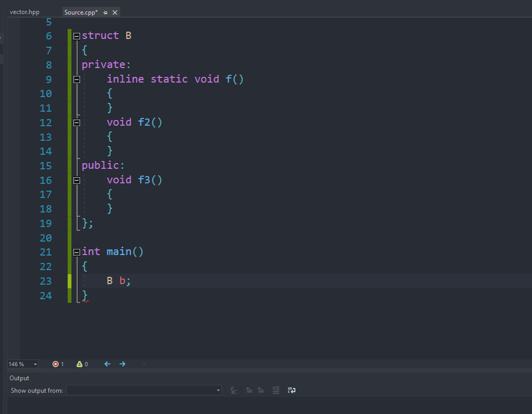Click the 'private:' access specifier text
Screen dimensions: 532x414
point(106,64)
